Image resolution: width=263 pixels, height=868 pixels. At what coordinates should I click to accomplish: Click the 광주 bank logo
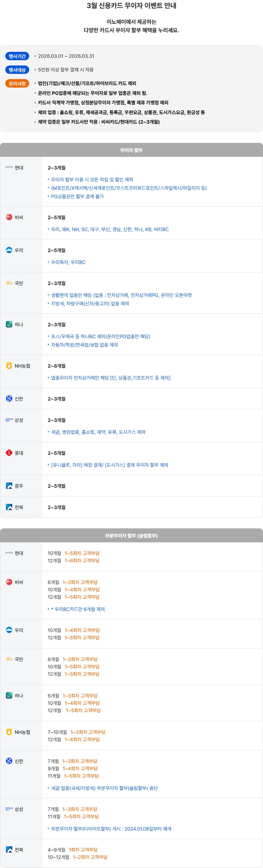coord(9,486)
